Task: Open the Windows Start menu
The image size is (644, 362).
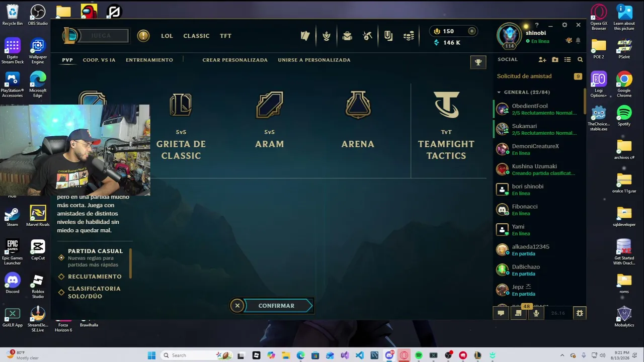Action: pos(151,355)
